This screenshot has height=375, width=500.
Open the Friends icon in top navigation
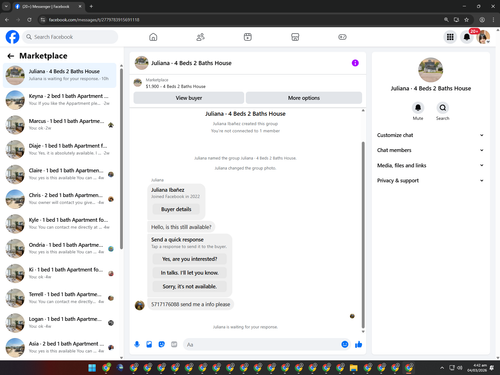200,37
